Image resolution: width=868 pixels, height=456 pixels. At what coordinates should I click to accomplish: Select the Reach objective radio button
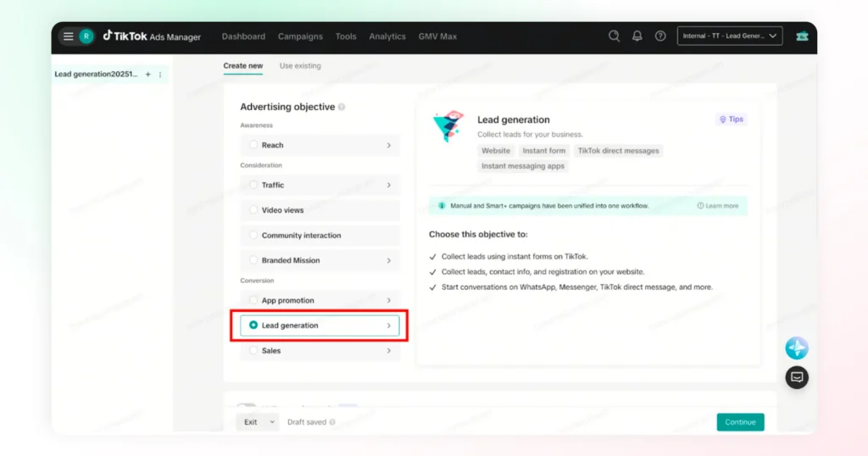tap(253, 145)
